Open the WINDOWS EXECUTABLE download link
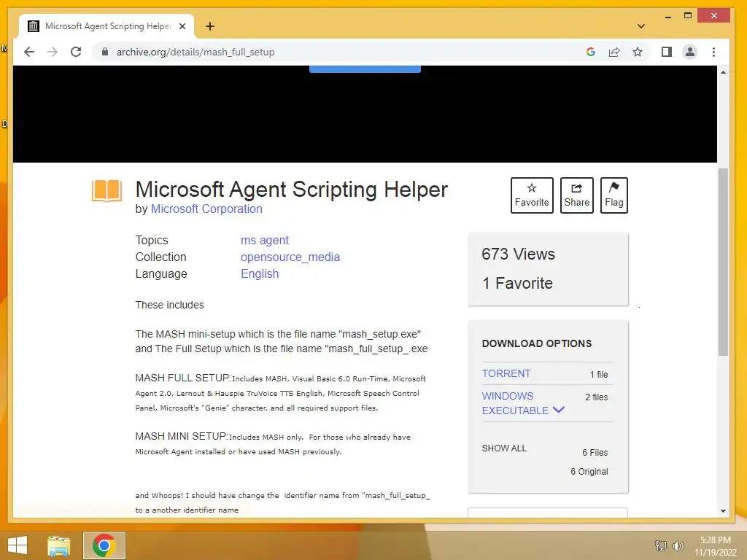The height and width of the screenshot is (560, 747). point(515,402)
